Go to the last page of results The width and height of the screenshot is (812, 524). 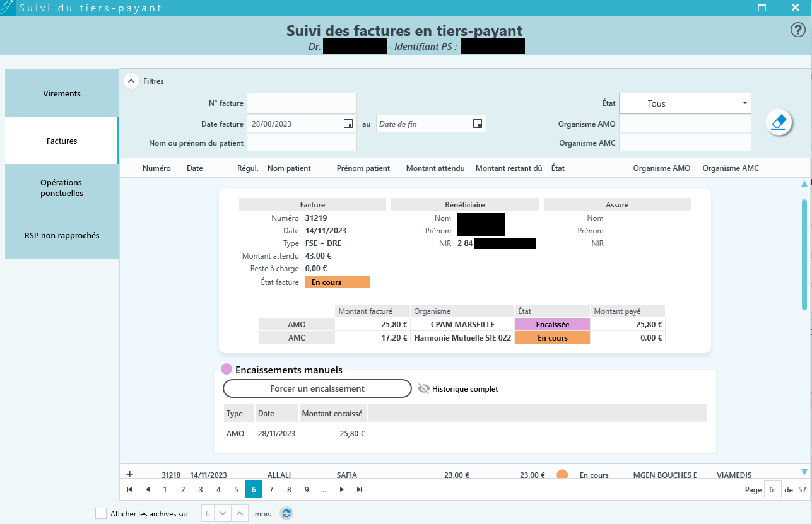(x=360, y=489)
